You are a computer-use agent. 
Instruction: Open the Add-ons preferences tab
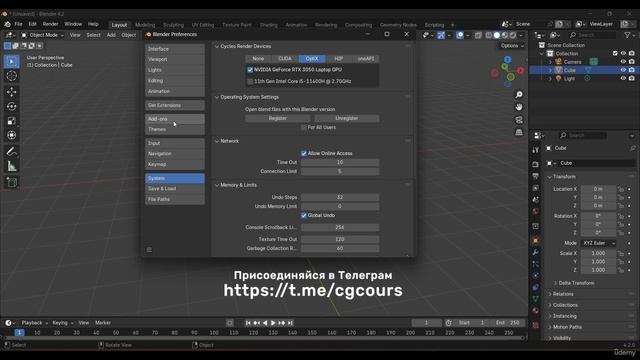(x=175, y=119)
